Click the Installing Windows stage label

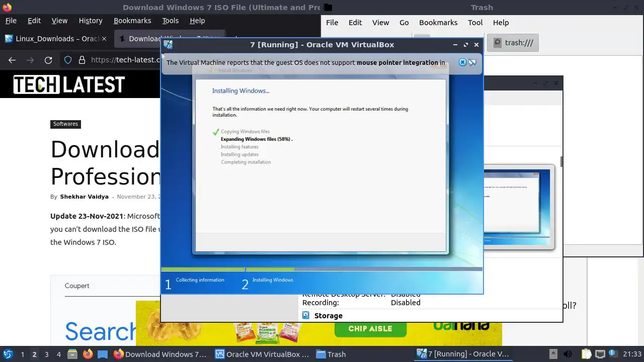273,280
